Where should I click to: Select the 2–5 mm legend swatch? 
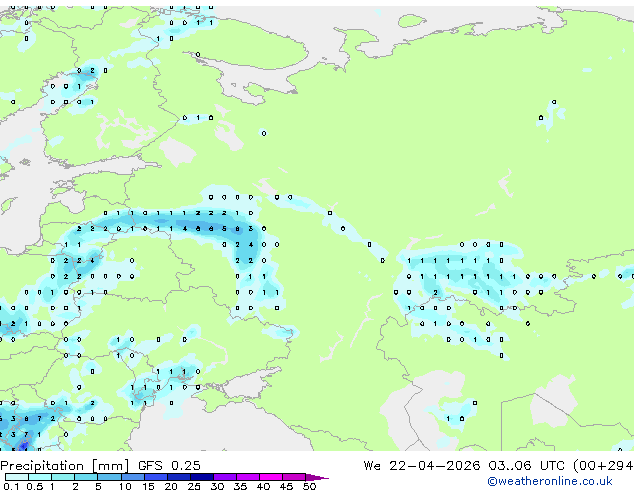(86, 477)
